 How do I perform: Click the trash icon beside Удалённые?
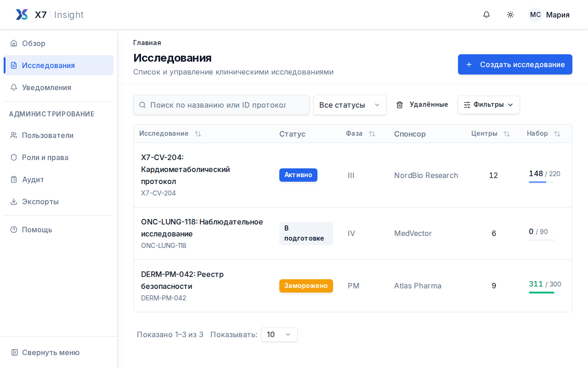[x=400, y=105]
